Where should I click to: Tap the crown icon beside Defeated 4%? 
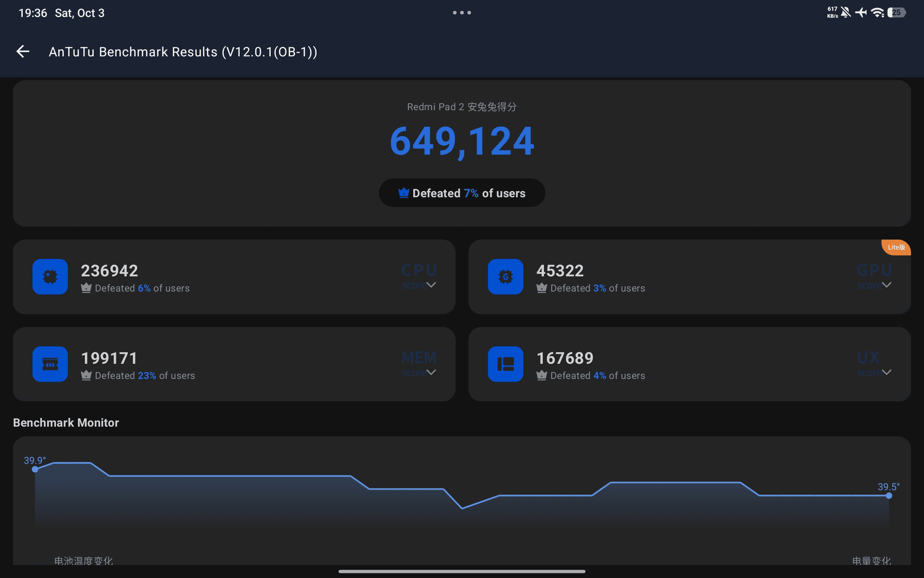(x=542, y=375)
